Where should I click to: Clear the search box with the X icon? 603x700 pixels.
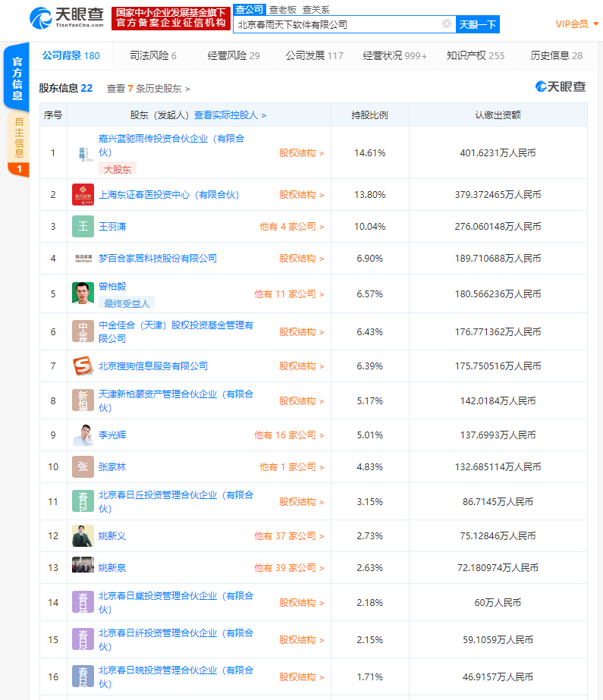[x=447, y=24]
